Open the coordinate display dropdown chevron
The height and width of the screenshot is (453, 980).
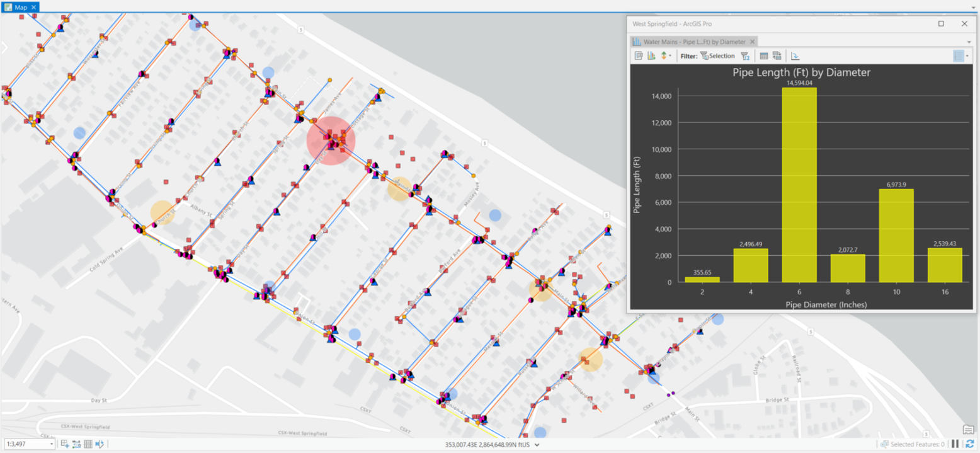[536, 444]
